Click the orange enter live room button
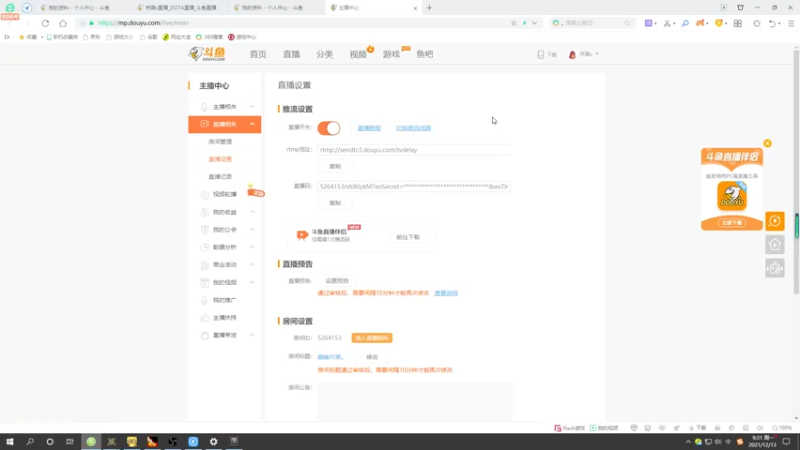 click(372, 338)
